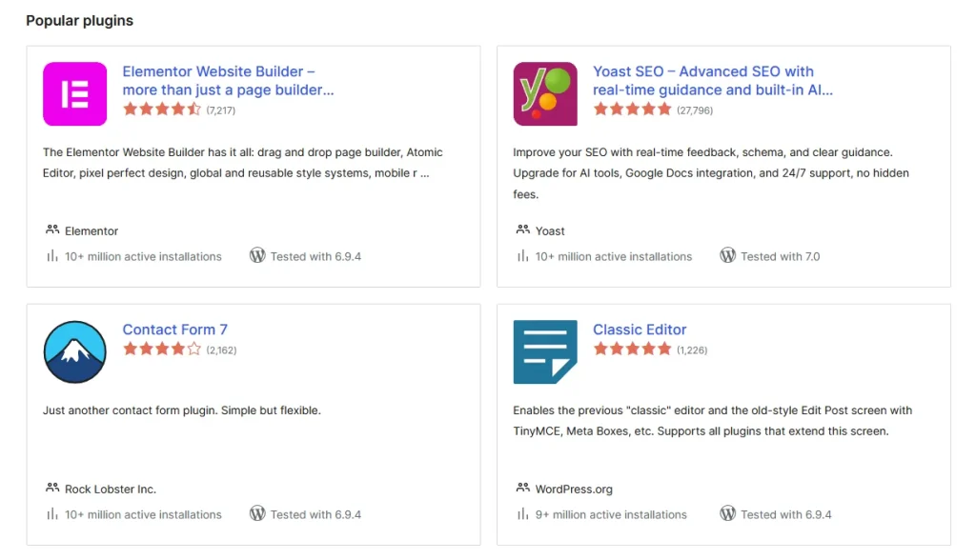Image resolution: width=976 pixels, height=560 pixels.
Task: Click the Contact Form 7 mountain logo
Action: click(74, 351)
